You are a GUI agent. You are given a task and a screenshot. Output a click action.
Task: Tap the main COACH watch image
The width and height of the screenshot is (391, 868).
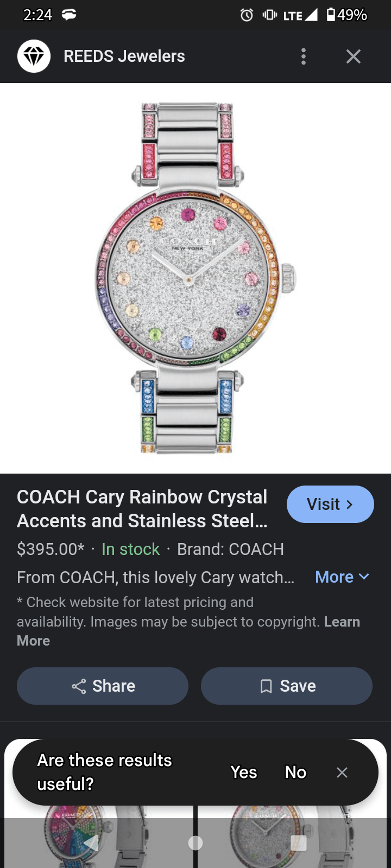(x=195, y=278)
